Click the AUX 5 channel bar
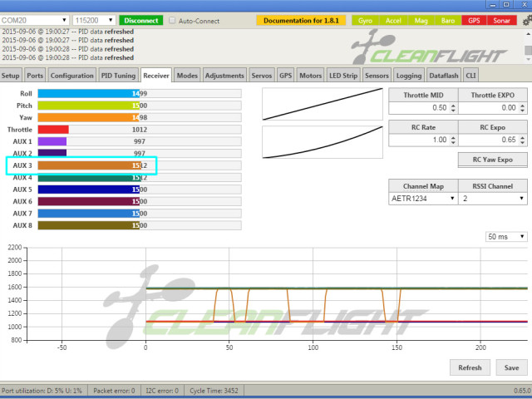This screenshot has height=399, width=532. (140, 190)
